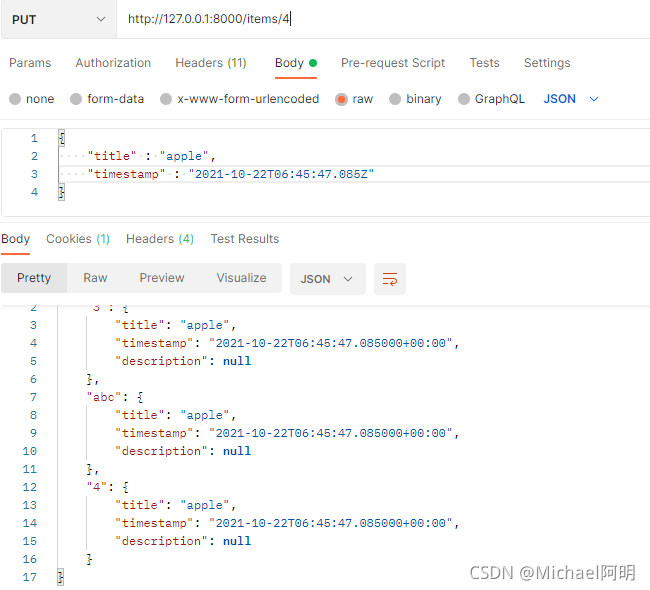
Task: Switch to response Body tab
Action: coord(16,239)
